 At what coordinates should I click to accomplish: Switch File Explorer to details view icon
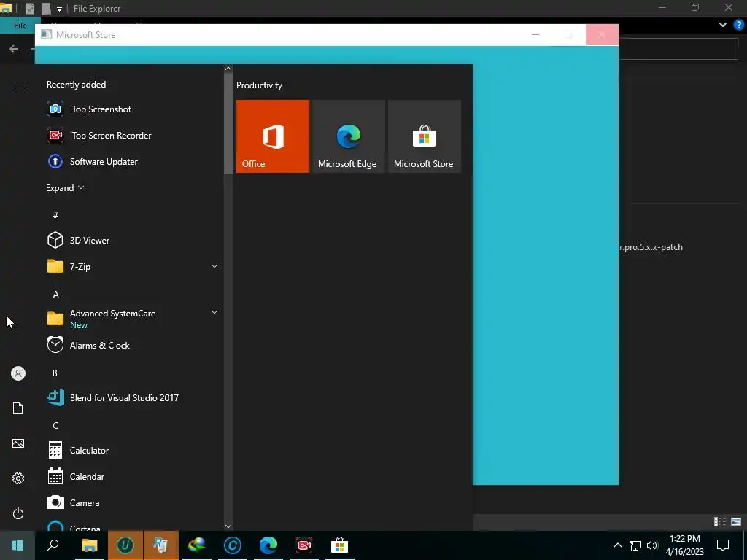coord(720,522)
